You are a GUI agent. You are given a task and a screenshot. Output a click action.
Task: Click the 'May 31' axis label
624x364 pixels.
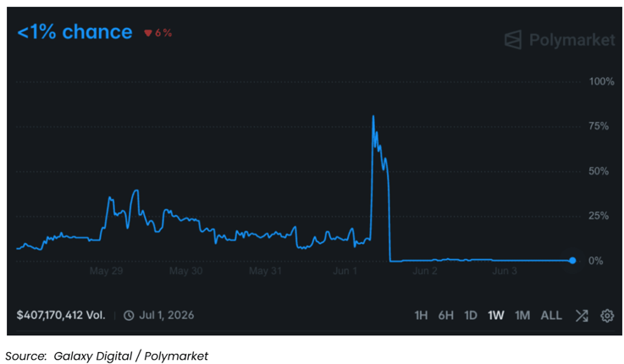pos(266,271)
